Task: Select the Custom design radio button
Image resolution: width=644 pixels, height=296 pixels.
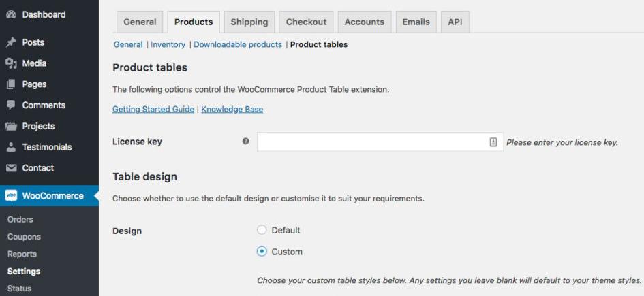Action: (262, 251)
